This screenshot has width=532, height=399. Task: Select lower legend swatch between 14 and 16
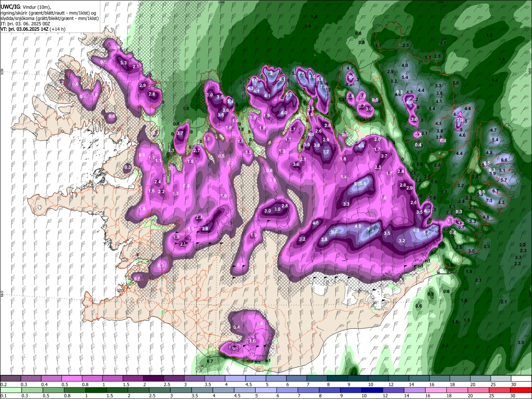point(415,390)
